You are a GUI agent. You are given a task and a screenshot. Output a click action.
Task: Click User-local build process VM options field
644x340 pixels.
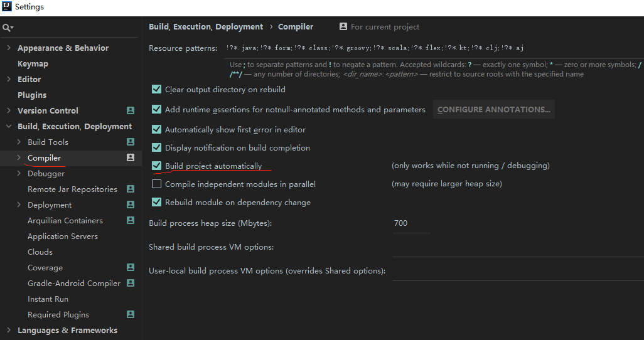pos(518,271)
